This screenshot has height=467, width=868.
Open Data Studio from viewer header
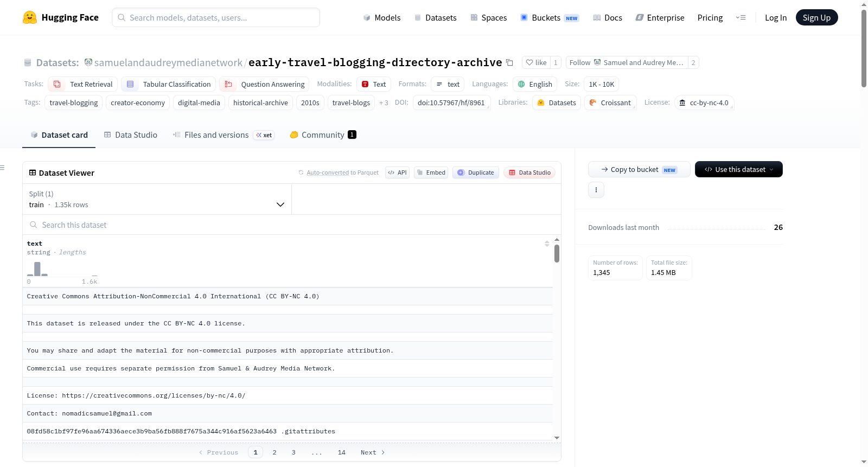tap(529, 172)
